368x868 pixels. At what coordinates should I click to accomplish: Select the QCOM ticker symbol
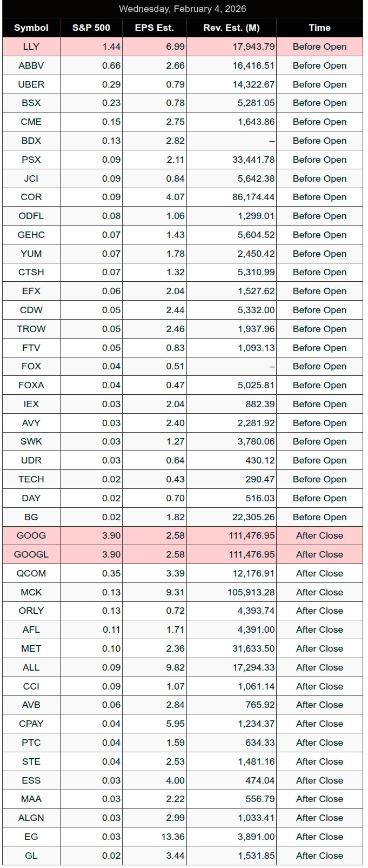(x=31, y=573)
